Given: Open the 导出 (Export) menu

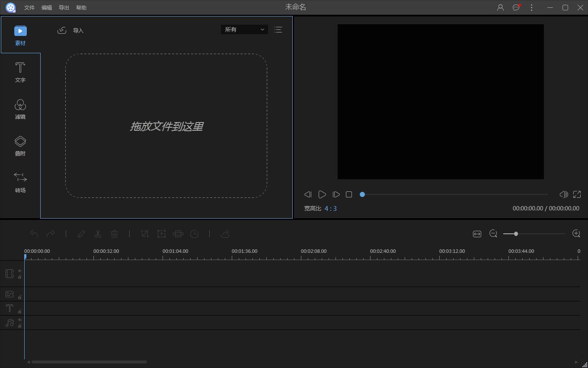Looking at the screenshot, I should [x=64, y=7].
